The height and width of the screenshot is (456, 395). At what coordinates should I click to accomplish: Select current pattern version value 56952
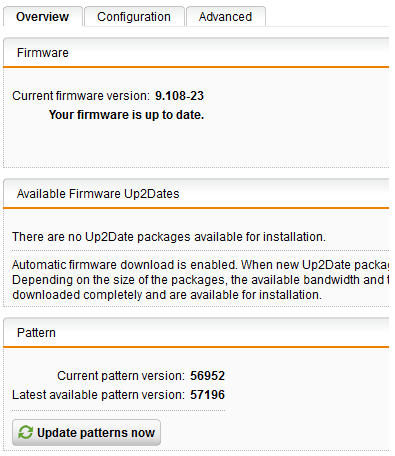click(x=207, y=376)
